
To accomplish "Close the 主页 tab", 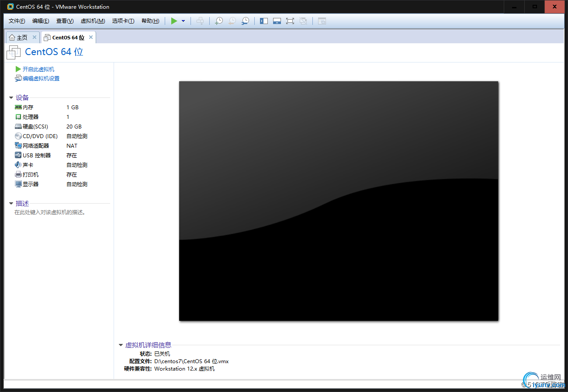I will point(35,37).
